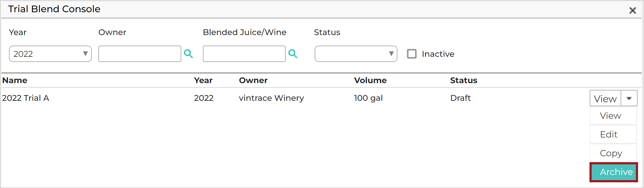
Task: Click the Volume column header
Action: [370, 80]
